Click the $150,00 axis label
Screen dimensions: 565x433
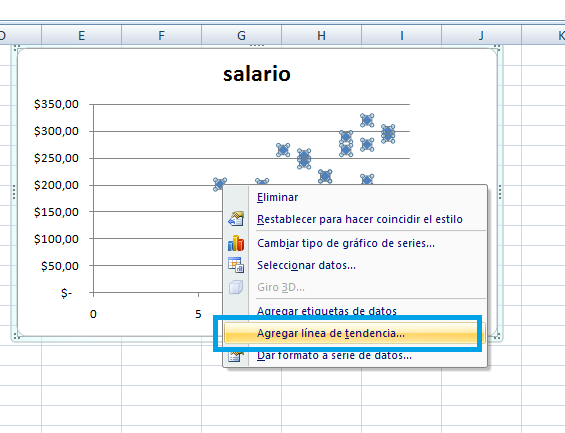click(x=56, y=212)
